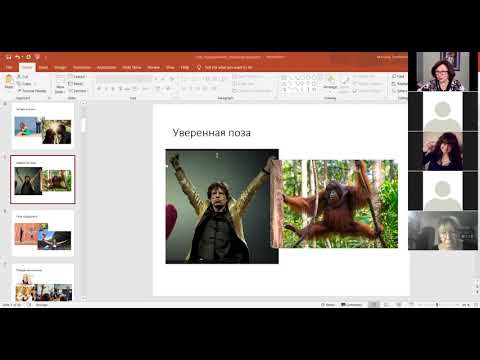This screenshot has width=480, height=360.
Task: Start slideshow from beginning quick access icon
Action: (37, 57)
